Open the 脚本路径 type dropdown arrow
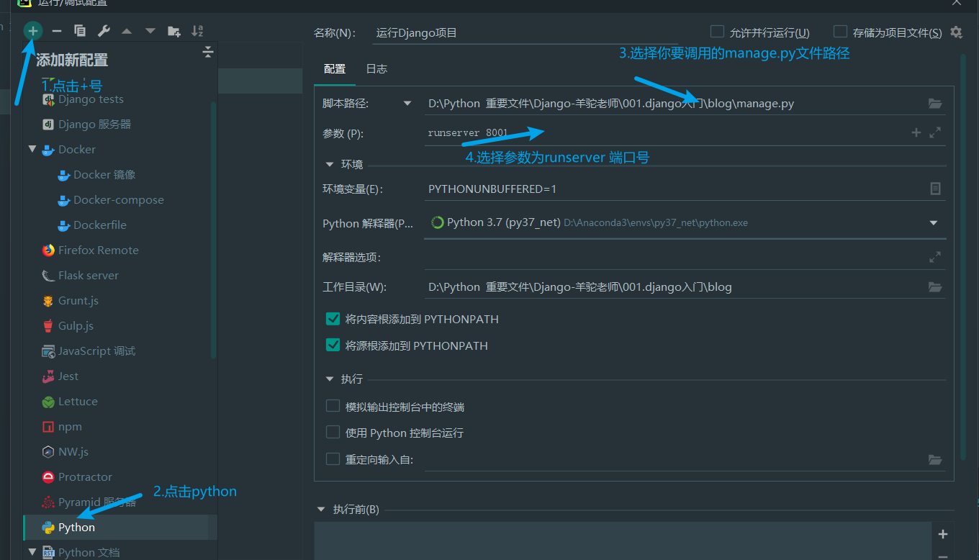 (x=407, y=104)
